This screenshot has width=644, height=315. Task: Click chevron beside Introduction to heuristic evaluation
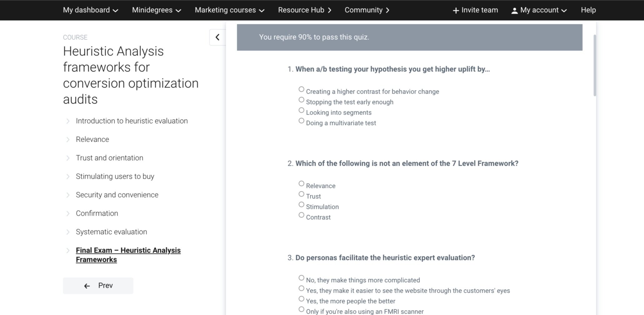coord(68,121)
